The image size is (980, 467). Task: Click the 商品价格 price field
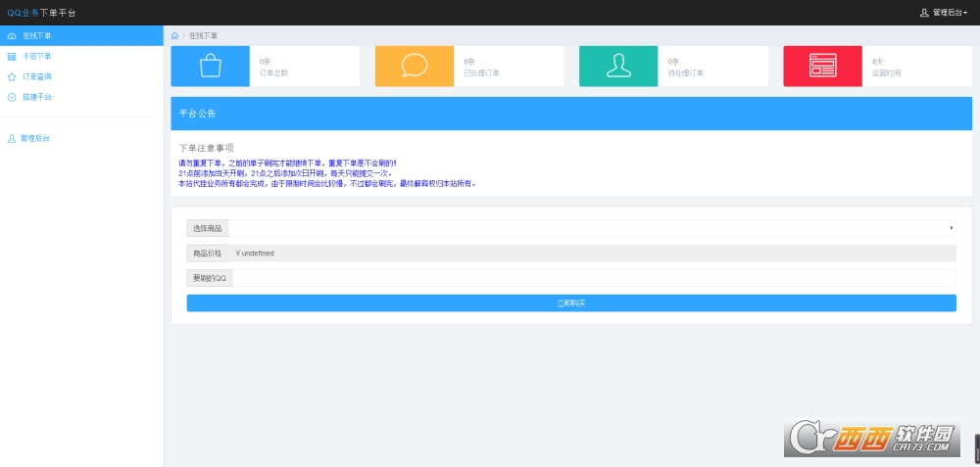pyautogui.click(x=593, y=253)
